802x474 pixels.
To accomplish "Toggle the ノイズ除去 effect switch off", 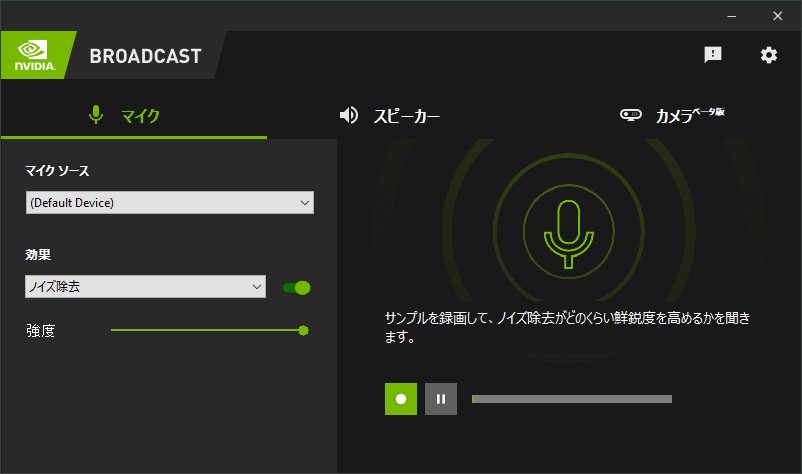I will [297, 287].
